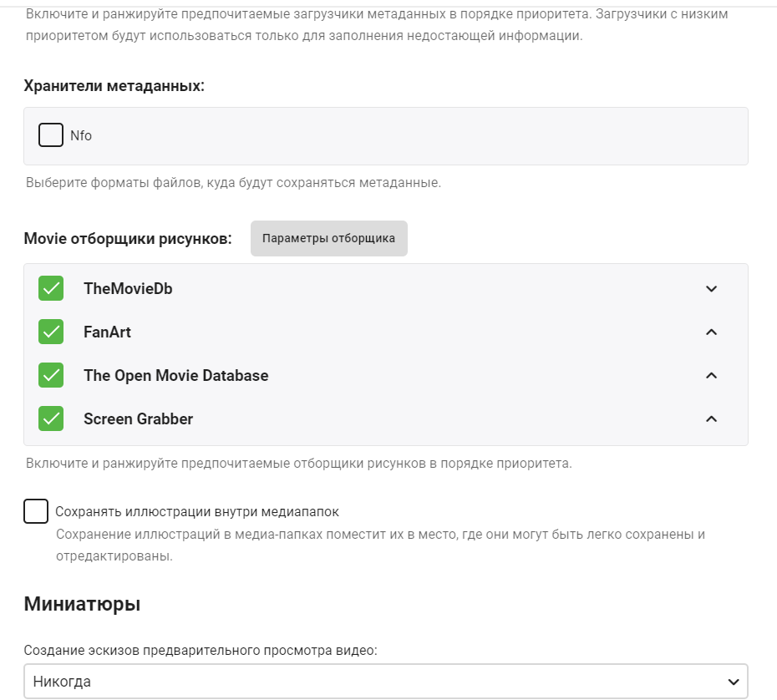Turn off The Open Movie Database checkbox
This screenshot has width=777, height=700.
(x=51, y=376)
